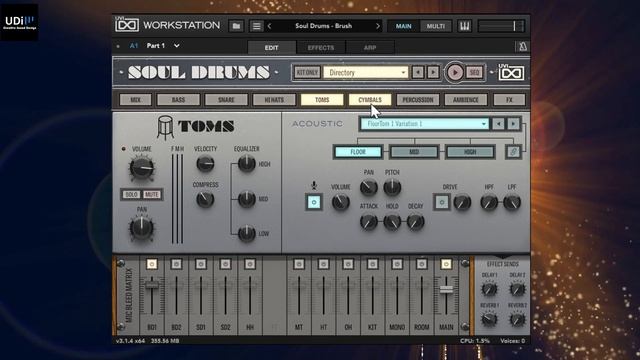Open the AMBIENCE tab

click(465, 100)
